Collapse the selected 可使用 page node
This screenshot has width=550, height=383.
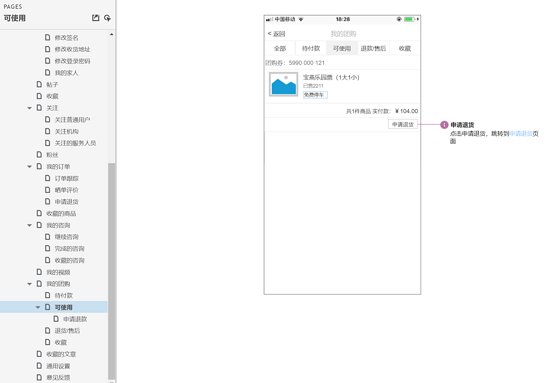[x=38, y=307]
